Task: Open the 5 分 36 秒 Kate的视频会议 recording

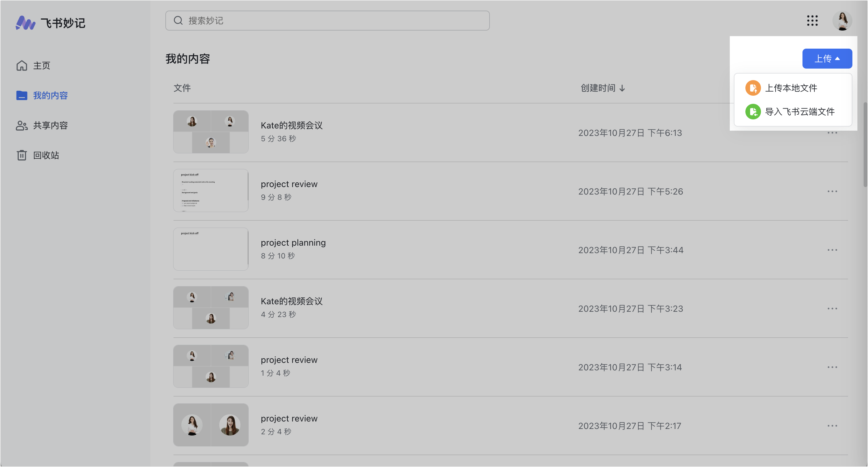Action: click(x=291, y=126)
